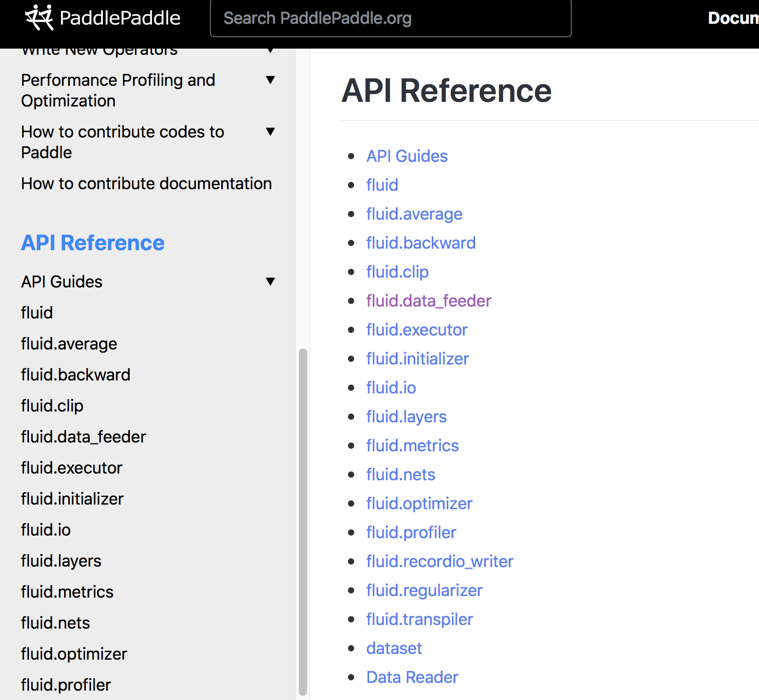Open the fluid.regularizer content link
The width and height of the screenshot is (759, 700).
424,590
